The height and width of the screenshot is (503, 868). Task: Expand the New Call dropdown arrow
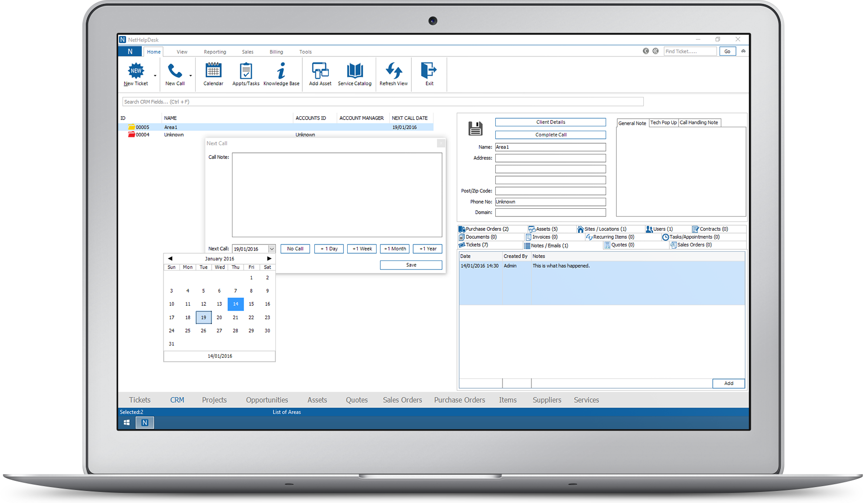point(190,76)
